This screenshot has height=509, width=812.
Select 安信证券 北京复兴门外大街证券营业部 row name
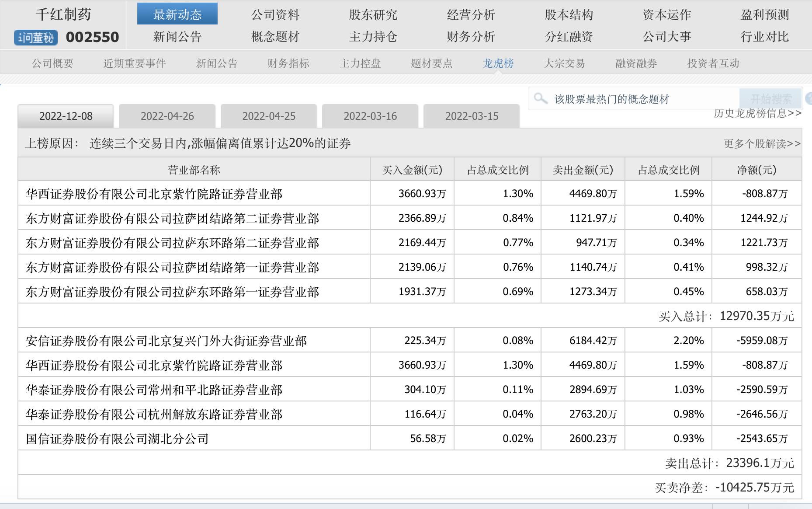(x=167, y=341)
